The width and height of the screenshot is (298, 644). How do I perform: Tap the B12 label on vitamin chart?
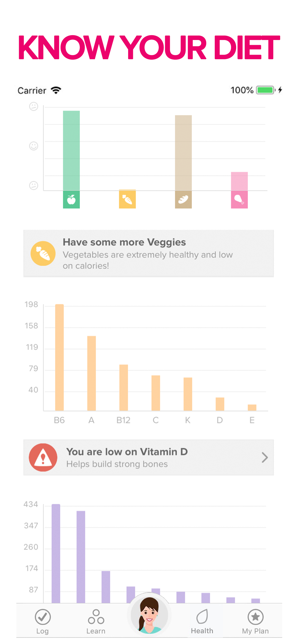124,420
